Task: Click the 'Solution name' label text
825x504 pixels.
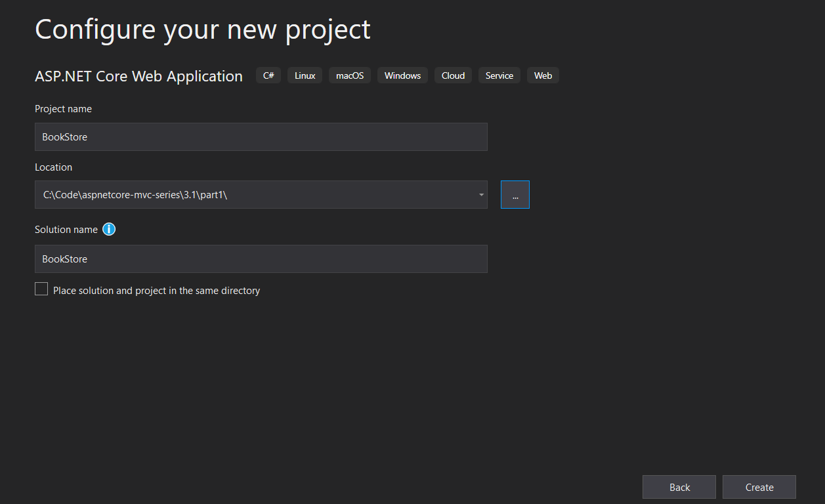Action: tap(66, 230)
